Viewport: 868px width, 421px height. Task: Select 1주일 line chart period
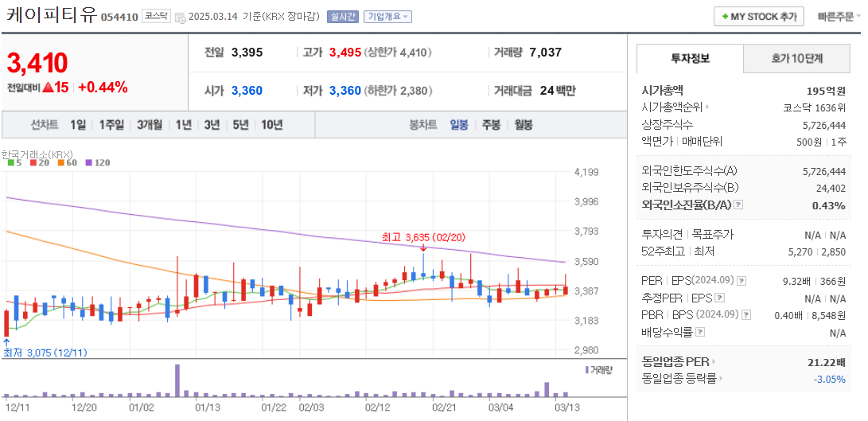pyautogui.click(x=111, y=125)
